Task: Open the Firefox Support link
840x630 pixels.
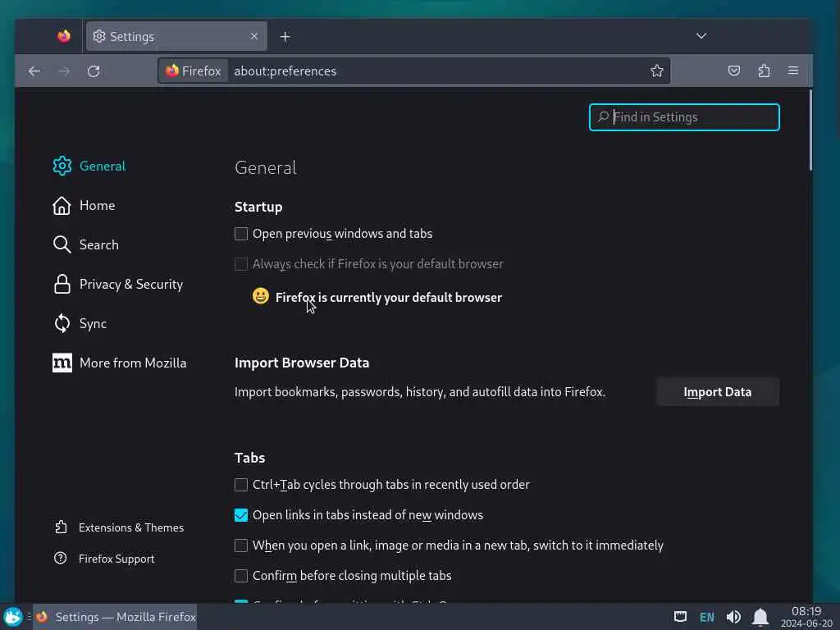Action: pos(104,559)
